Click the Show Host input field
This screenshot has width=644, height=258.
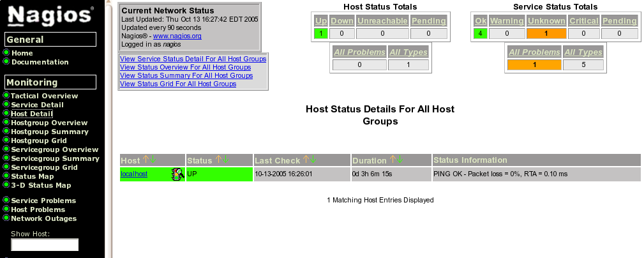pos(45,245)
